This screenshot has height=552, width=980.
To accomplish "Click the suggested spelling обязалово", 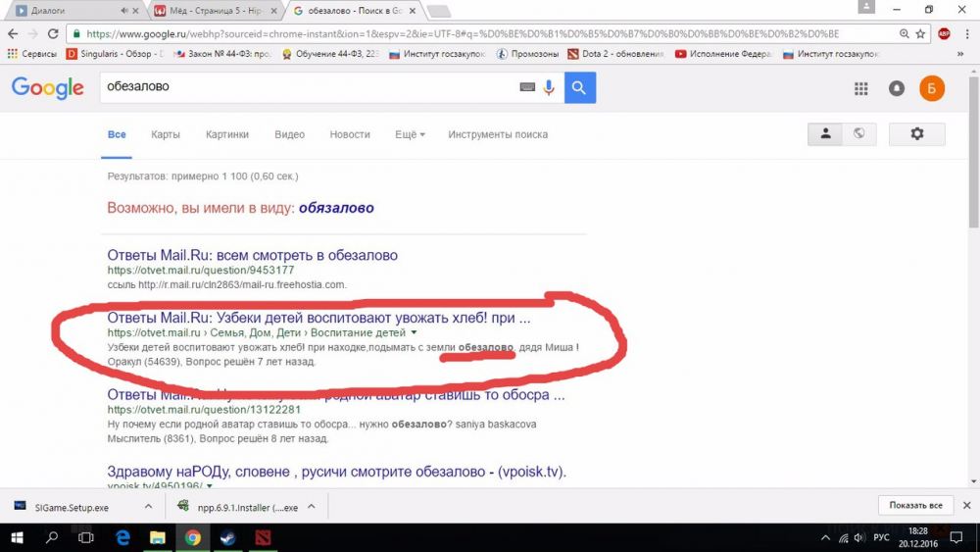I will click(x=336, y=208).
